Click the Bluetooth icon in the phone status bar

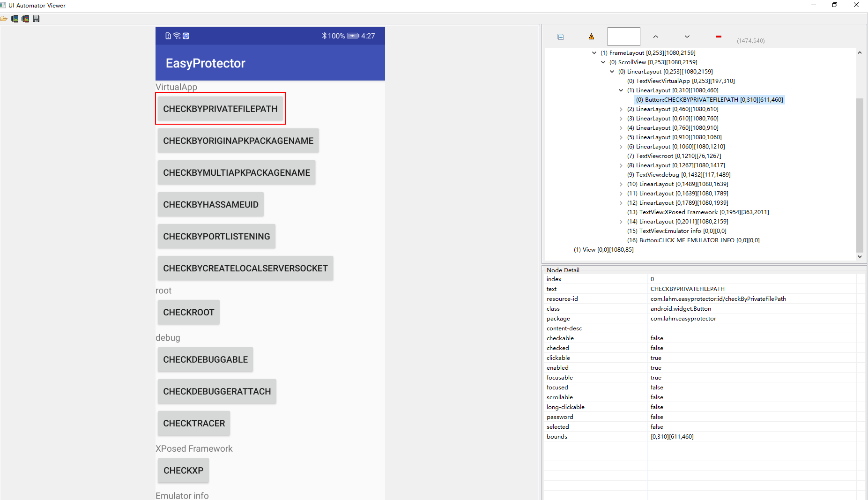[x=324, y=36]
